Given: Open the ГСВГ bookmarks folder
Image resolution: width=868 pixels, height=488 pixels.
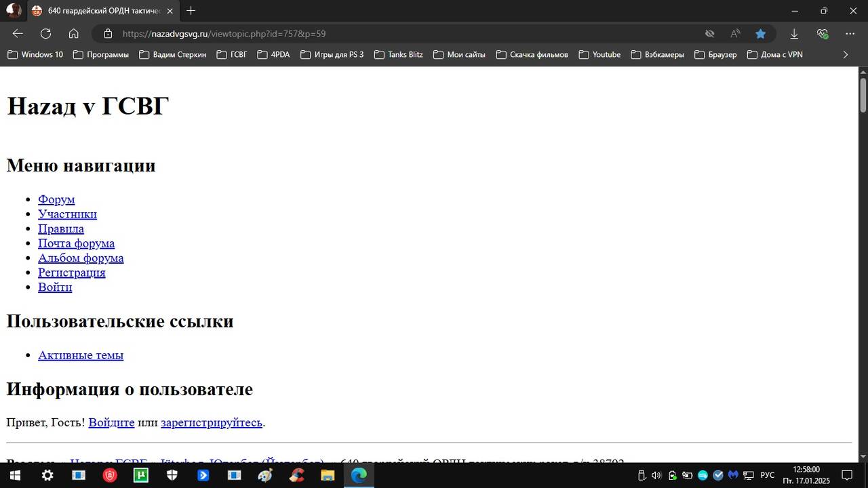Looking at the screenshot, I should pos(232,54).
